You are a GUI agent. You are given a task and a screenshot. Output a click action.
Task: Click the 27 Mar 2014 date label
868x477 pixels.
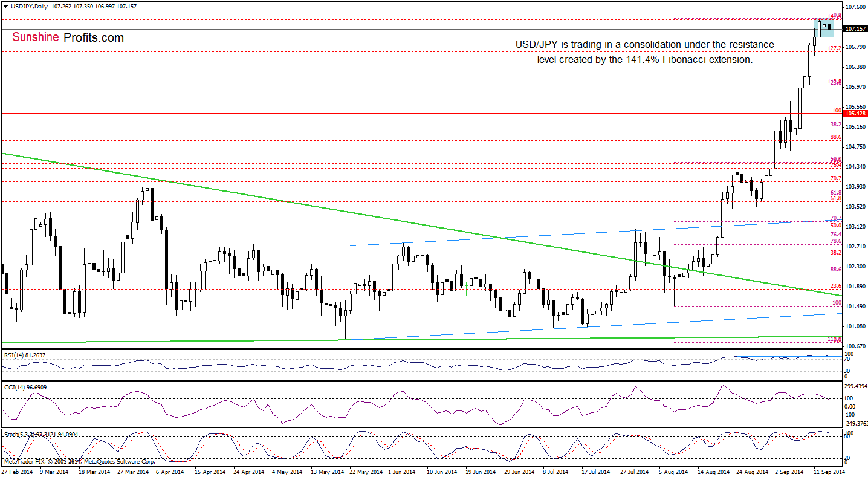point(134,472)
